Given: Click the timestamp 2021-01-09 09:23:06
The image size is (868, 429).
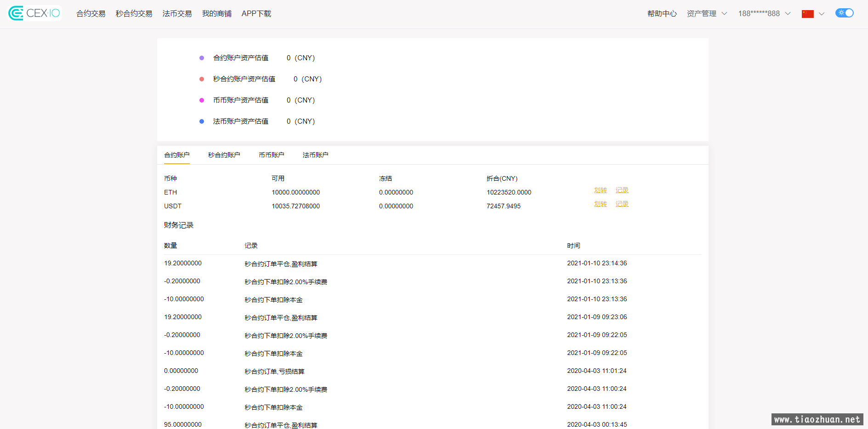Looking at the screenshot, I should click(x=597, y=317).
